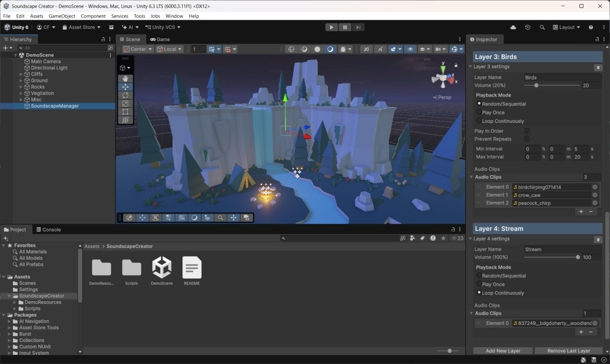Open Unity Cloud icon in top toolbar
The image size is (610, 364).
(513, 27)
